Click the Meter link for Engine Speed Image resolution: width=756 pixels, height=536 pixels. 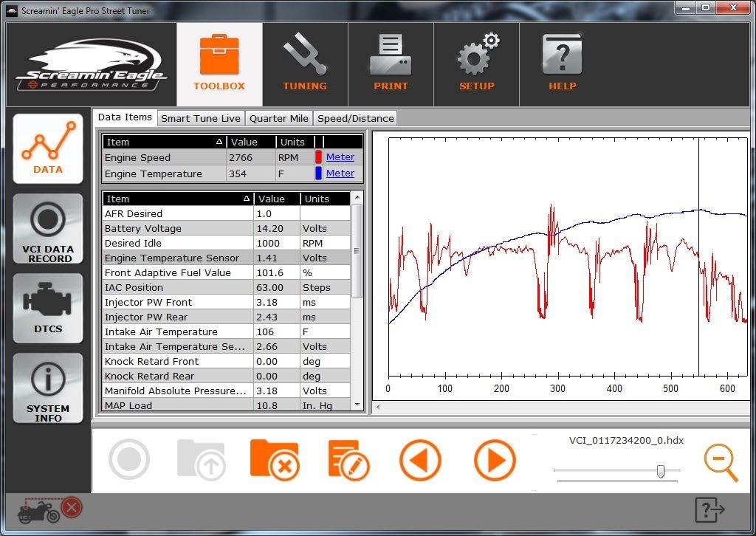[x=340, y=157]
